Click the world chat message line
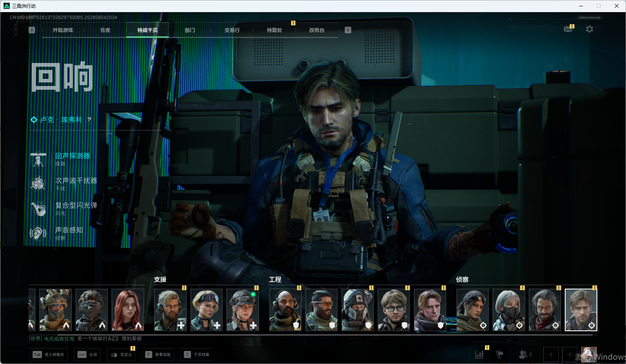The width and height of the screenshot is (626, 364). click(x=85, y=339)
